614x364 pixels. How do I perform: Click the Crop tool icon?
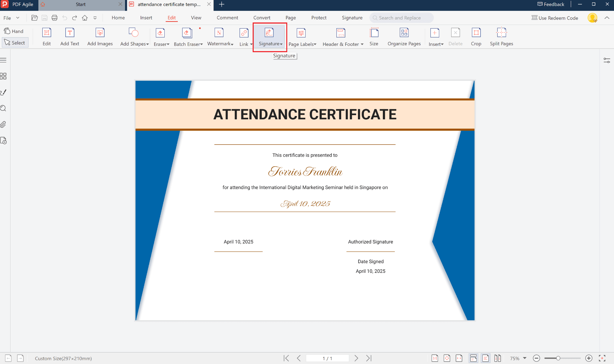[x=476, y=33]
